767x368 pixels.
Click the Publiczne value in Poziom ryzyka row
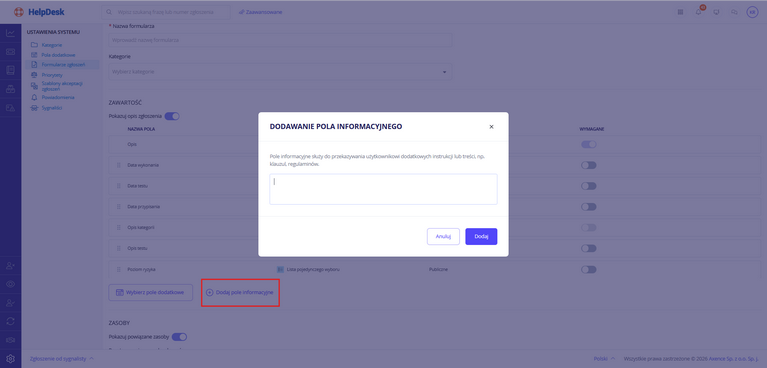[438, 270]
